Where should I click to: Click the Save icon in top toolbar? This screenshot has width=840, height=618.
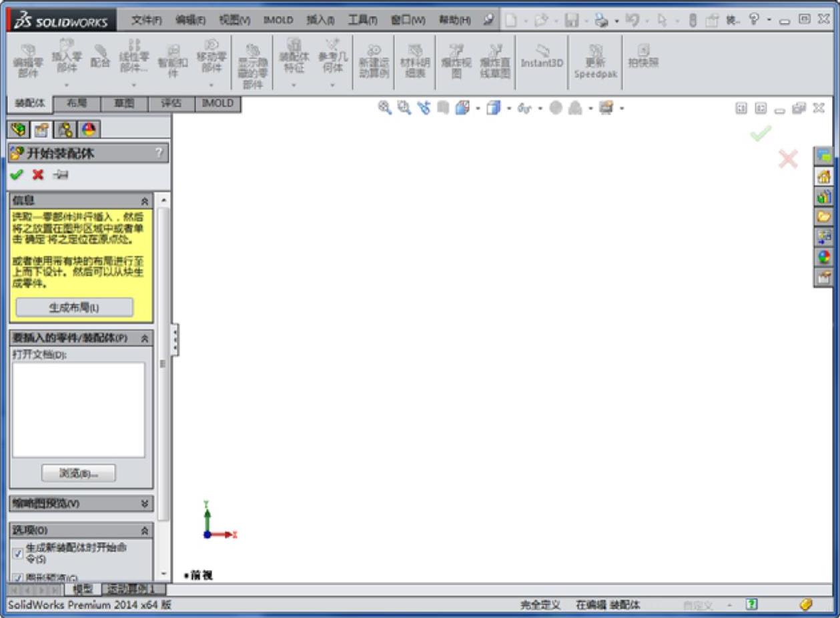572,21
